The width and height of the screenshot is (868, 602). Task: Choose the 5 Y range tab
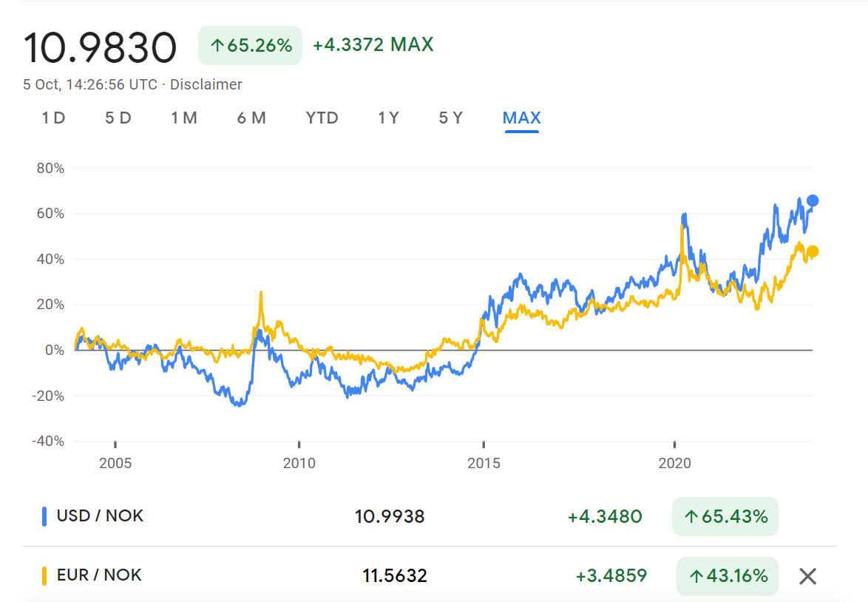click(x=450, y=118)
